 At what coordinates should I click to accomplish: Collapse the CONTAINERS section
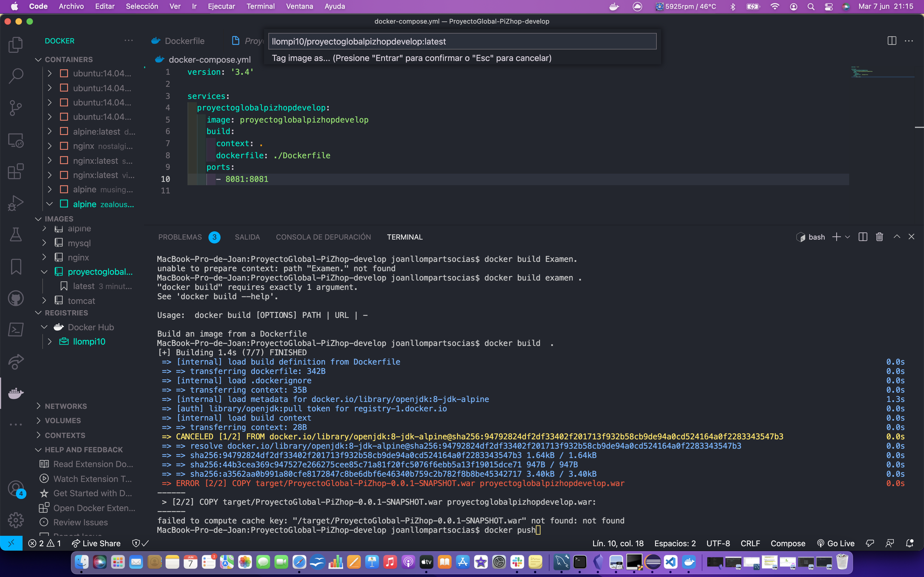point(38,59)
